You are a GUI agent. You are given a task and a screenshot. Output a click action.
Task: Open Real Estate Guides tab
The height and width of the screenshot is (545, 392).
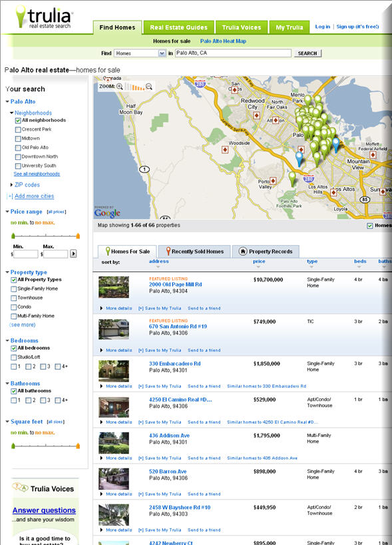click(x=178, y=27)
